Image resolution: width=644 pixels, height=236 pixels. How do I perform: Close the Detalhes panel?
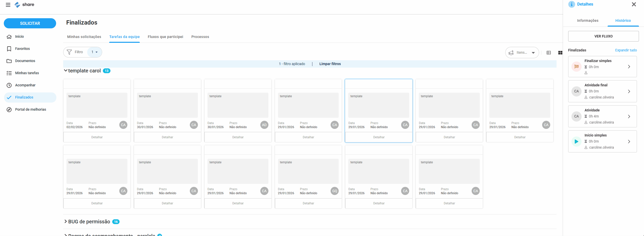point(634,4)
